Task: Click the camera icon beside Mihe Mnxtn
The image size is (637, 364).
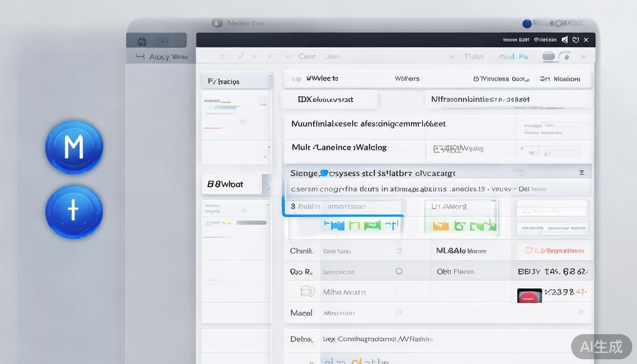Action: tap(307, 291)
